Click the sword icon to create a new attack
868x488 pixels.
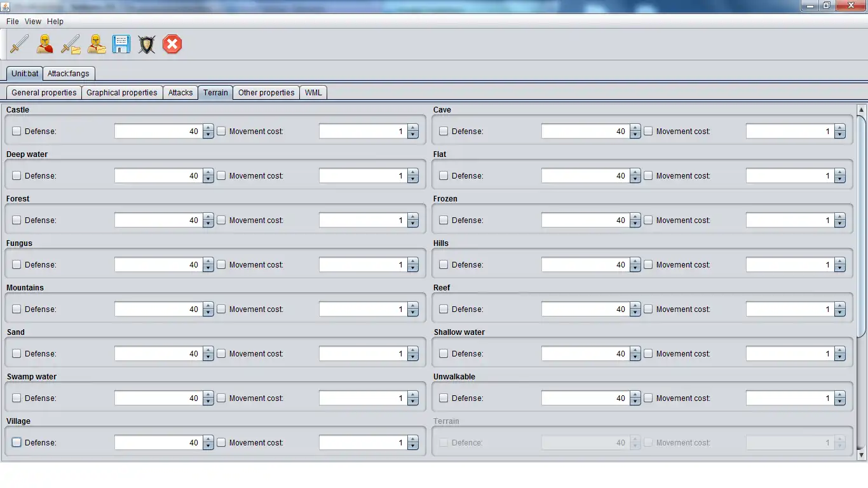[20, 44]
